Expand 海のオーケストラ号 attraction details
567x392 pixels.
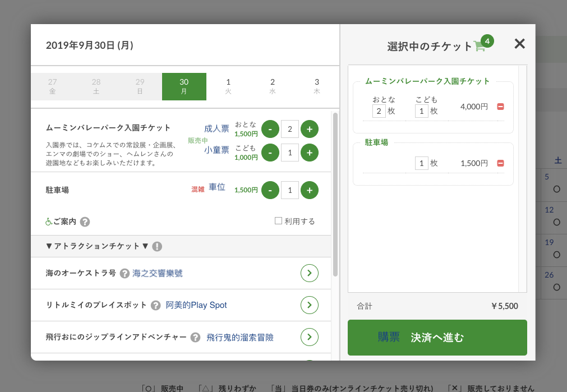click(x=310, y=273)
